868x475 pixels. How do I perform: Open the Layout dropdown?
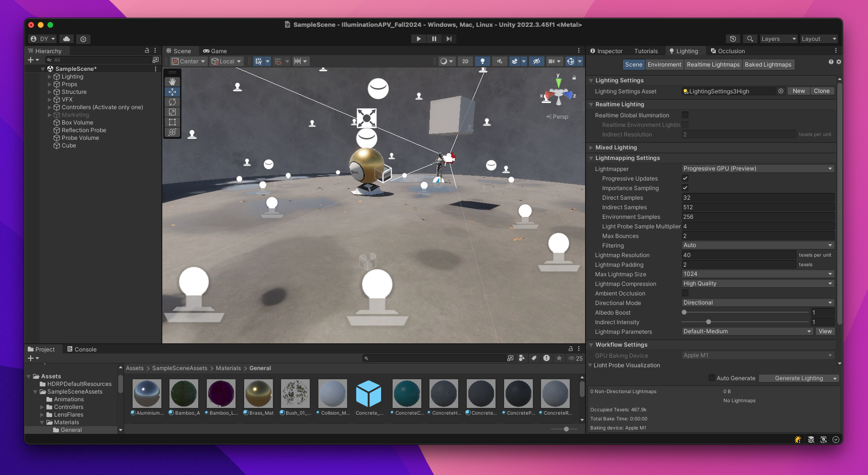point(819,39)
